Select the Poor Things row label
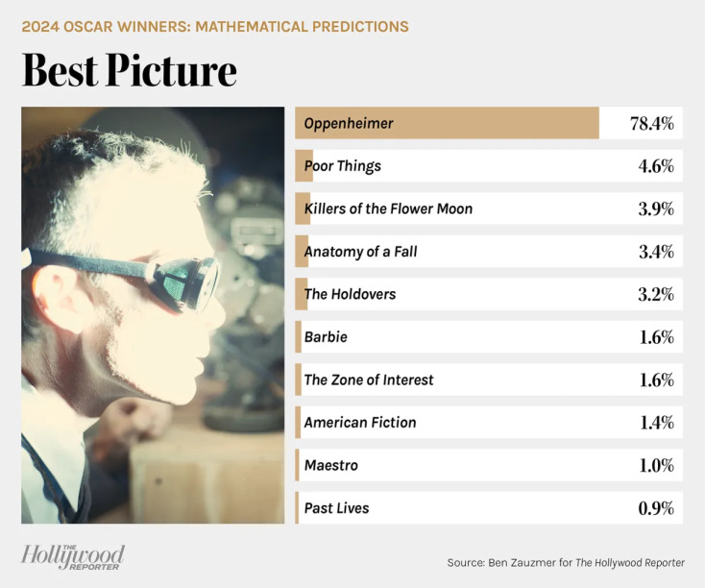Viewport: 705px width, 588px height. [343, 166]
